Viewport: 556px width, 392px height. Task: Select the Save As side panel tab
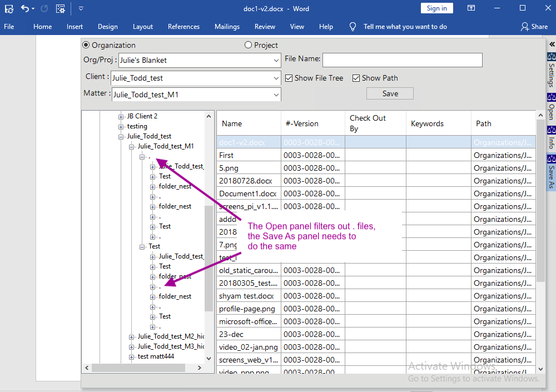coord(551,172)
